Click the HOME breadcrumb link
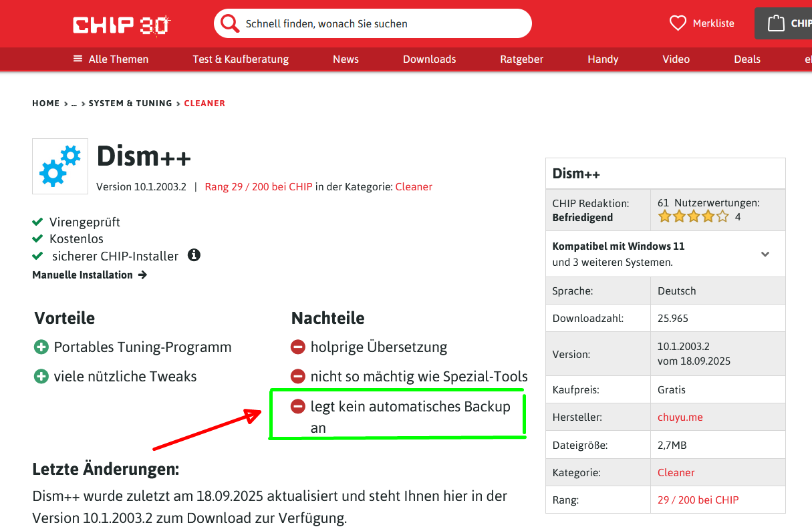This screenshot has width=812, height=531. [x=46, y=104]
